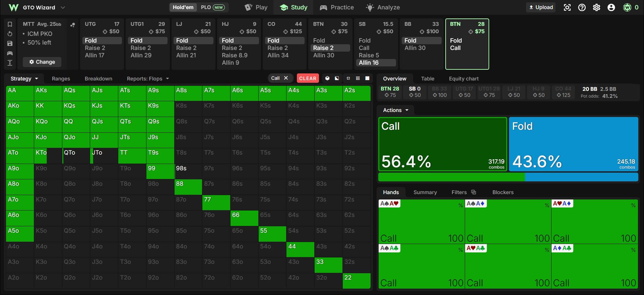Save the spot using the floppy disk icon
The height and width of the screenshot is (295, 644).
(x=10, y=44)
